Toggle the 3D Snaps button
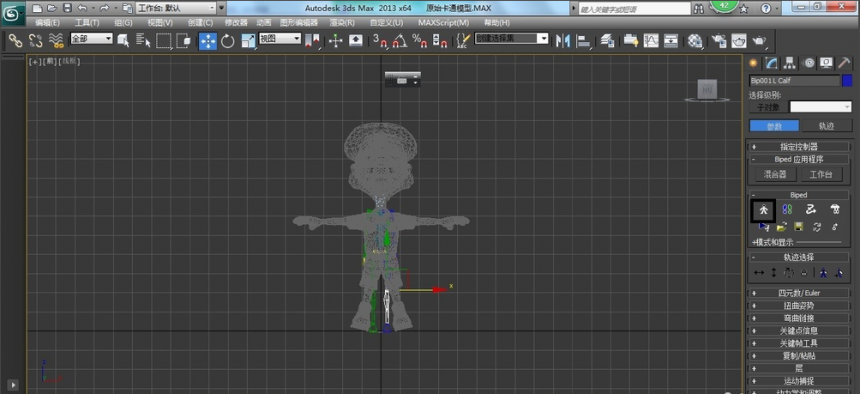This screenshot has height=394, width=860. [x=380, y=40]
